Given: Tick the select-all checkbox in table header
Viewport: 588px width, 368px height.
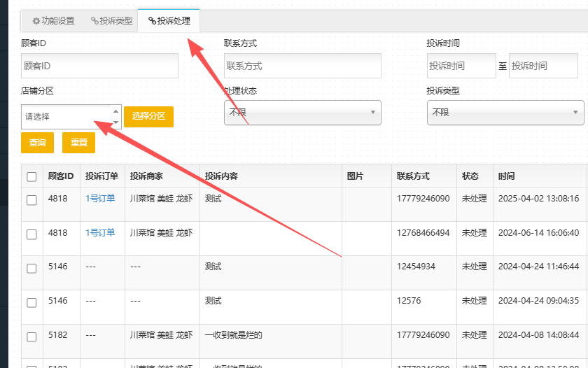Looking at the screenshot, I should click(x=31, y=177).
